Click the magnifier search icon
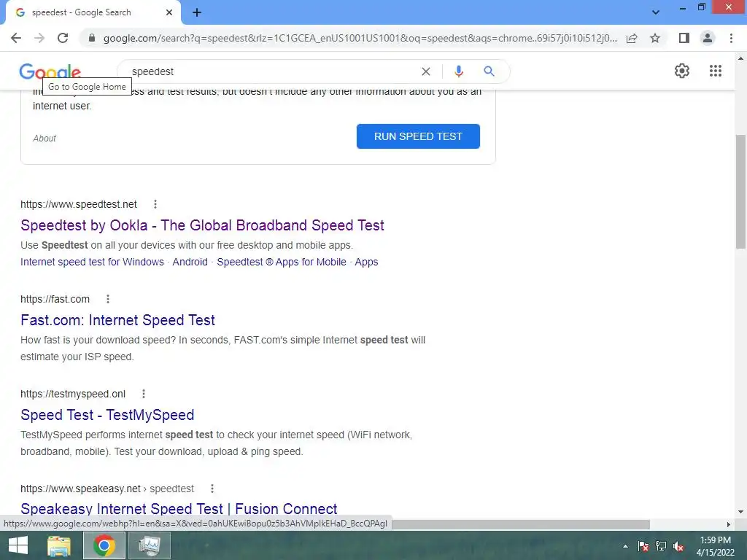The height and width of the screenshot is (560, 747). 489,71
